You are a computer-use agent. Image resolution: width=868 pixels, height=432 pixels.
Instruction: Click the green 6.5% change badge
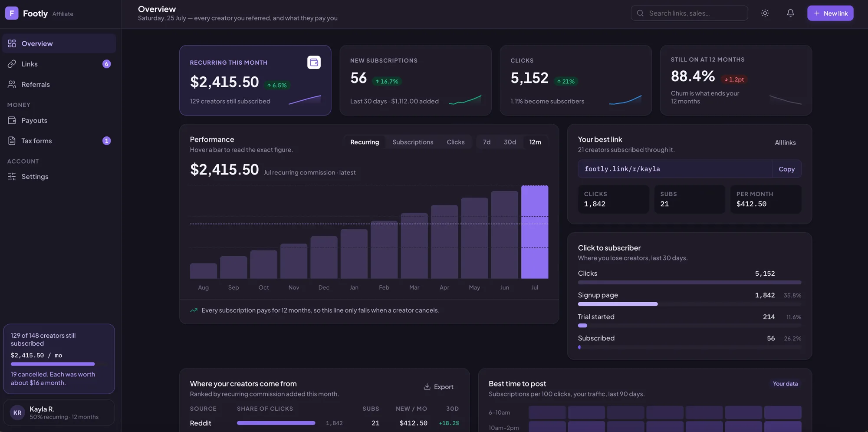pyautogui.click(x=277, y=86)
